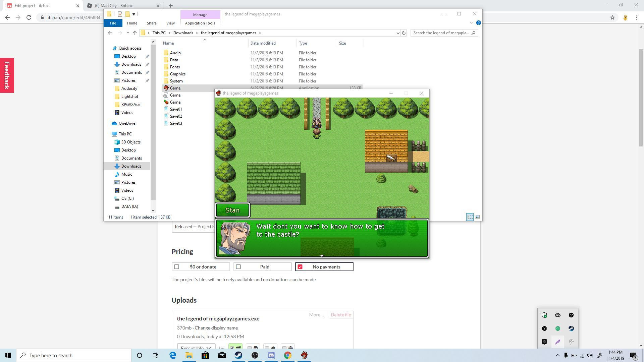Screen dimensions: 644x362
Task: Select OneDrive in the navigation pane
Action: [126, 123]
